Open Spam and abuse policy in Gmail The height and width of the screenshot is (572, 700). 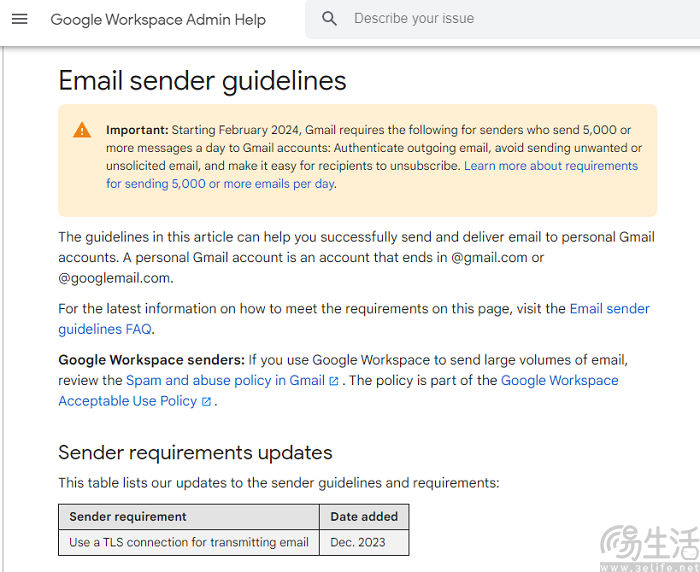pos(225,380)
